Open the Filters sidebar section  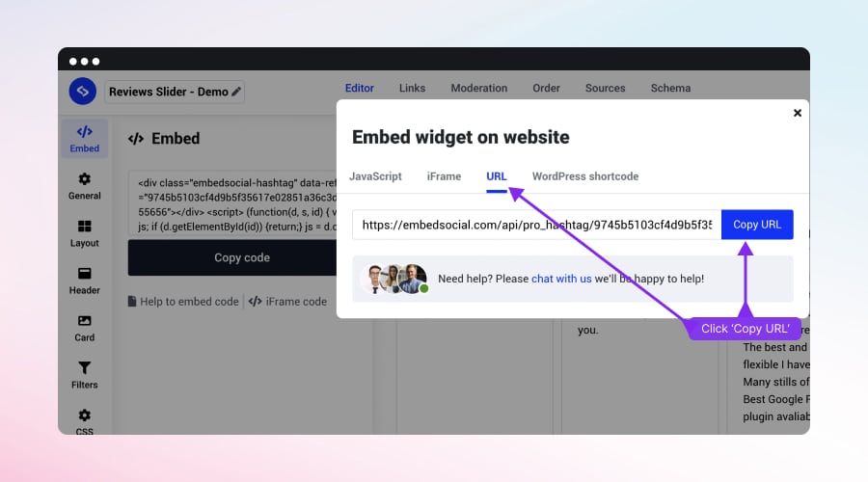[84, 375]
